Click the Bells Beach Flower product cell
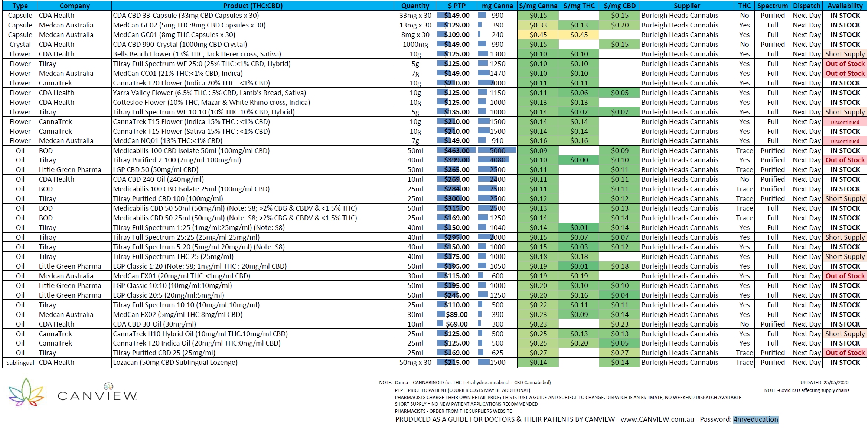Image resolution: width=868 pixels, height=428 pixels. (x=253, y=54)
